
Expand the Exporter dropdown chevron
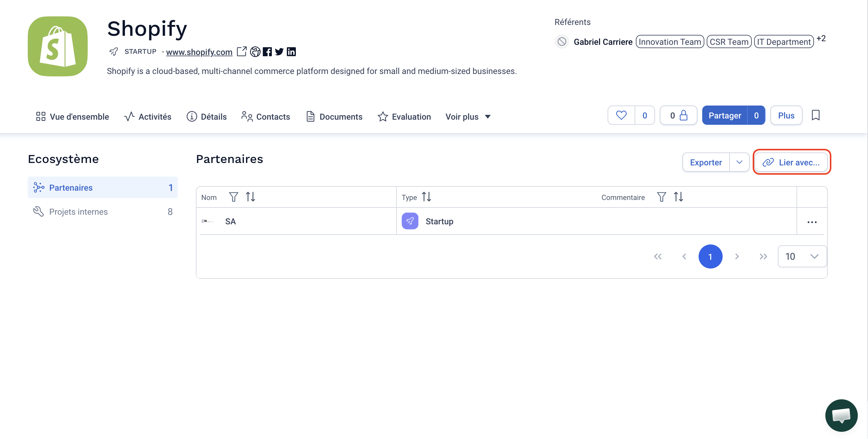point(739,162)
